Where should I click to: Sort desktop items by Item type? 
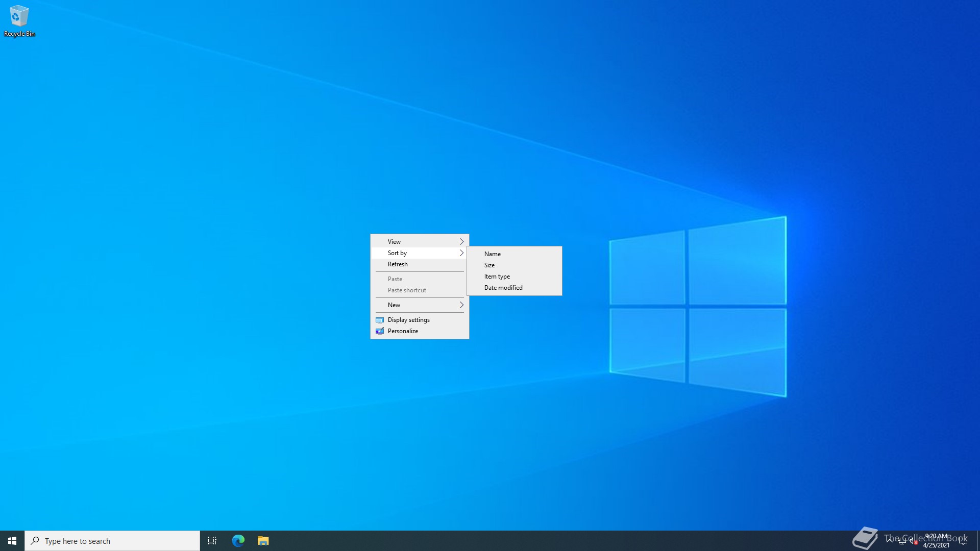[x=514, y=277]
